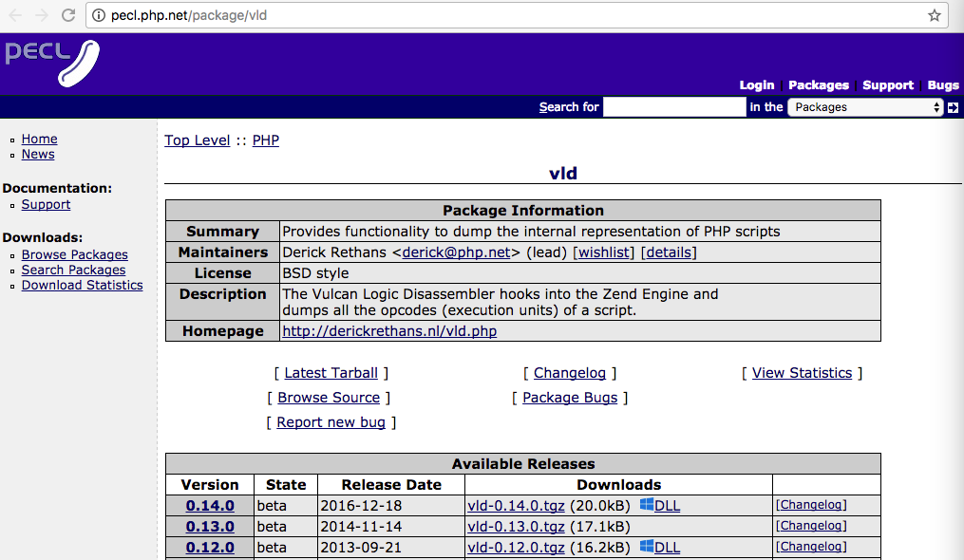This screenshot has height=560, width=964.
Task: Submit search with the arrow icon
Action: coord(953,107)
